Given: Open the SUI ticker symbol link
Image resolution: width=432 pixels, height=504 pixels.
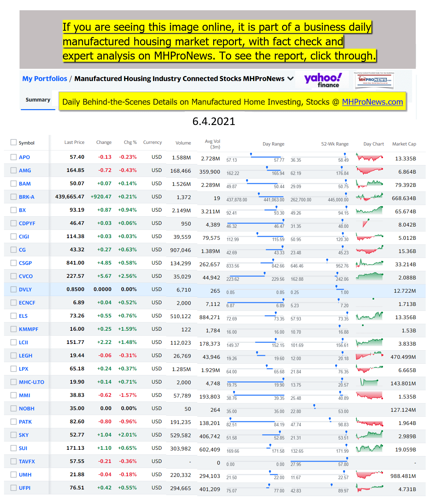Looking at the screenshot, I should point(23,448).
